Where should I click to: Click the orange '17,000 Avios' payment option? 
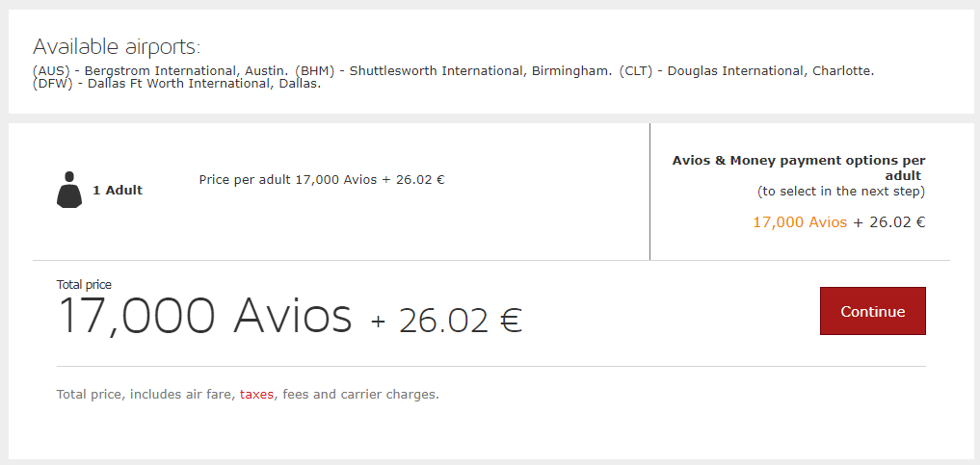(x=799, y=222)
